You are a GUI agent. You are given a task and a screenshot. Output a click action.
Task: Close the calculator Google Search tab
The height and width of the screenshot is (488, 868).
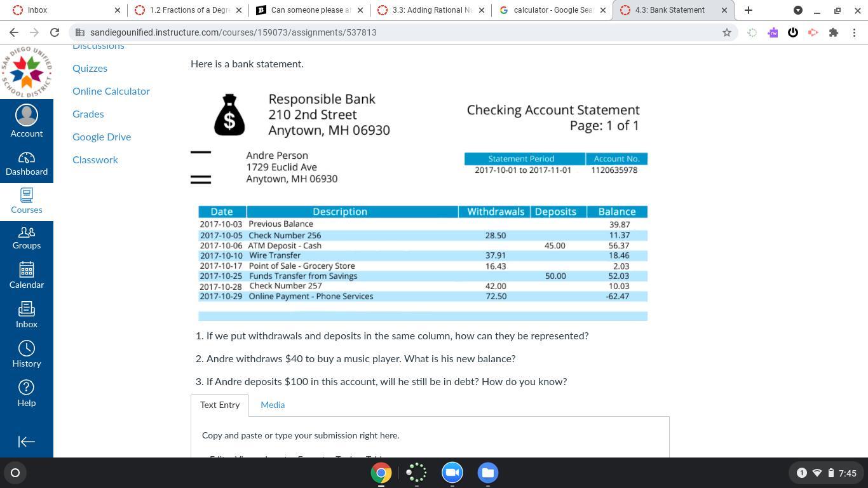603,10
